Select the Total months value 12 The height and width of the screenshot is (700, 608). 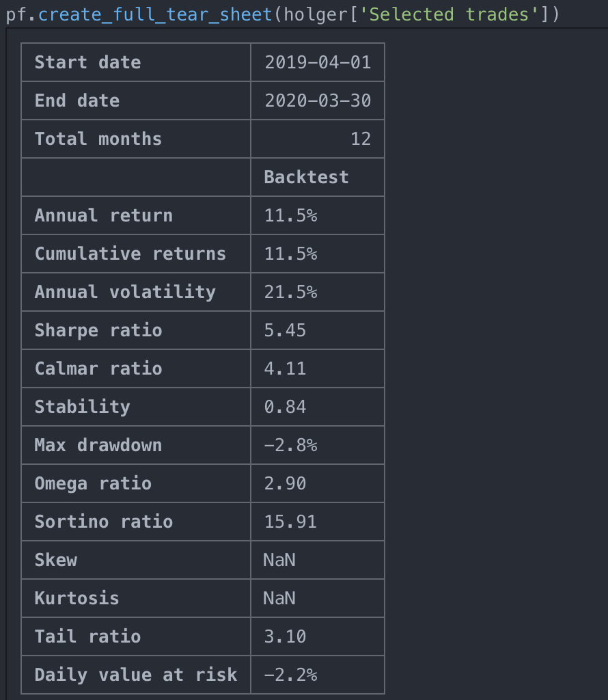pyautogui.click(x=361, y=139)
